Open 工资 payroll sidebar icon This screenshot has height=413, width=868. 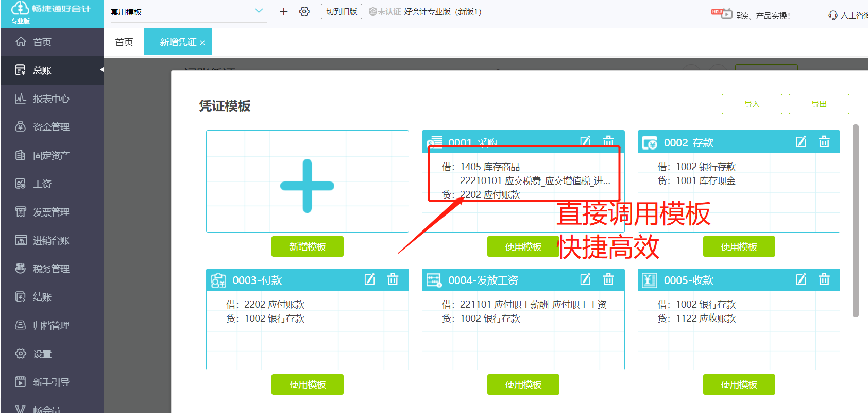point(20,184)
